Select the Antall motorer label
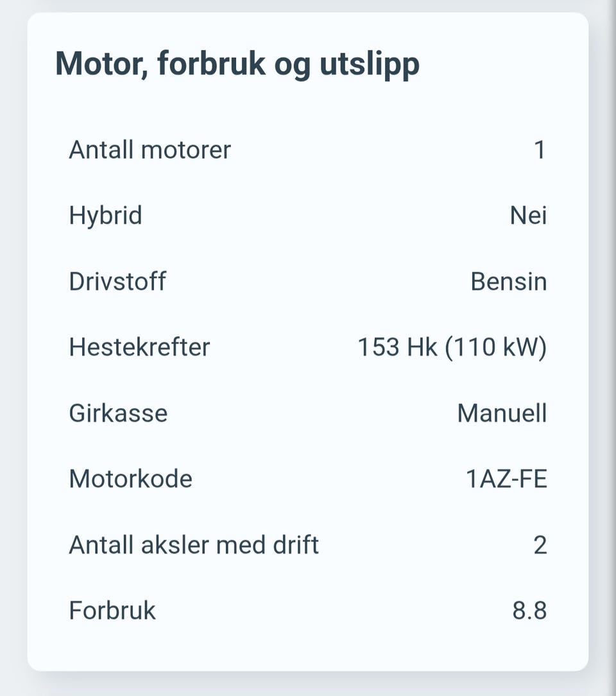Viewport: 616px width, 696px height. [x=150, y=150]
